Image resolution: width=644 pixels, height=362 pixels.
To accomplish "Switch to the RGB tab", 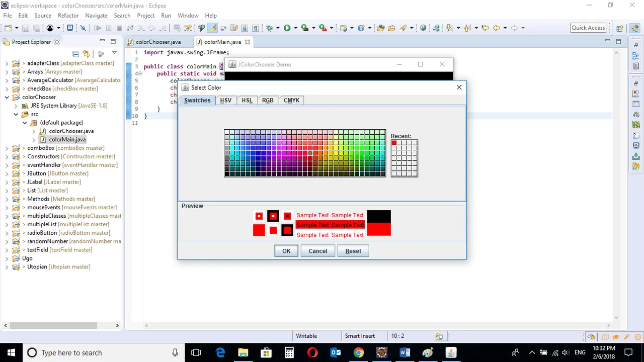I will pyautogui.click(x=268, y=100).
